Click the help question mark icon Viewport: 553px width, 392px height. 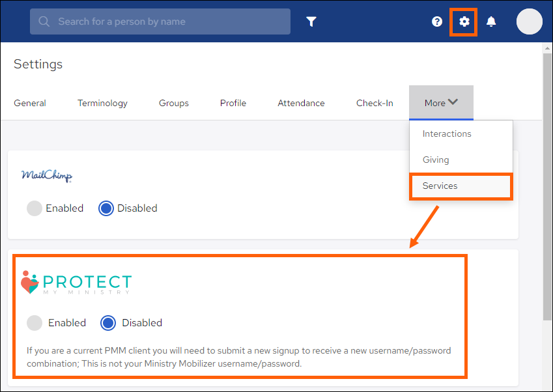[436, 21]
